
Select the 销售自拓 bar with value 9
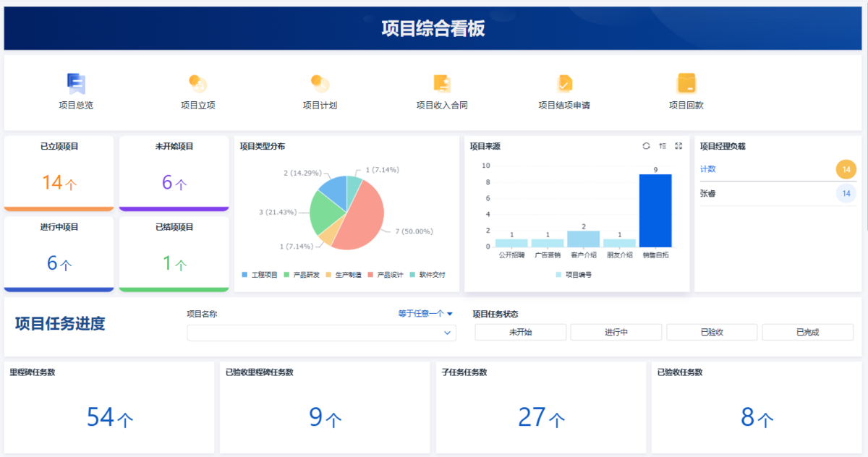pyautogui.click(x=655, y=210)
